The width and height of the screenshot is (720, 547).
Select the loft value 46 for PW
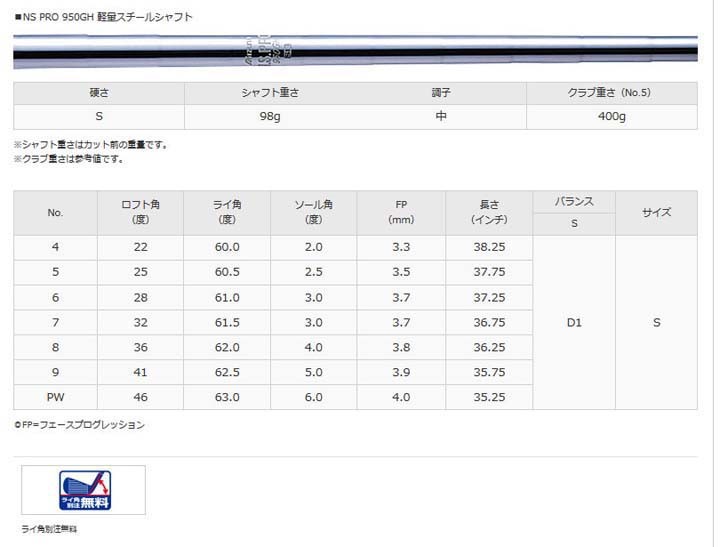141,397
